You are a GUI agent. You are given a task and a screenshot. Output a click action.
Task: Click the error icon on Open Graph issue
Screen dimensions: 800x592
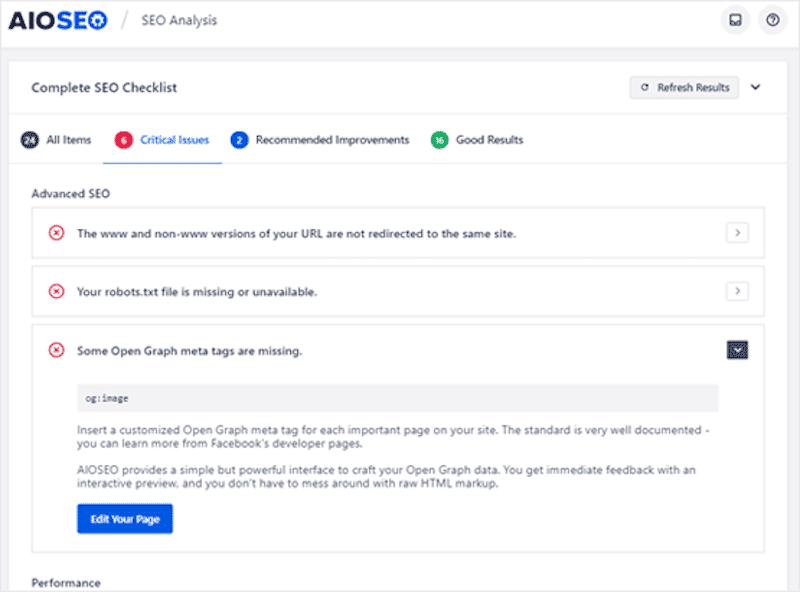click(x=58, y=351)
